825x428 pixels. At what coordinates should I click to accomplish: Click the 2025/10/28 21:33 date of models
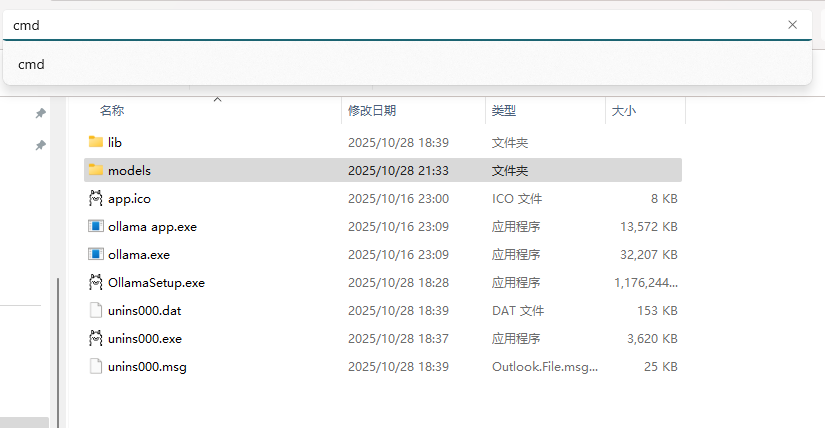point(398,171)
